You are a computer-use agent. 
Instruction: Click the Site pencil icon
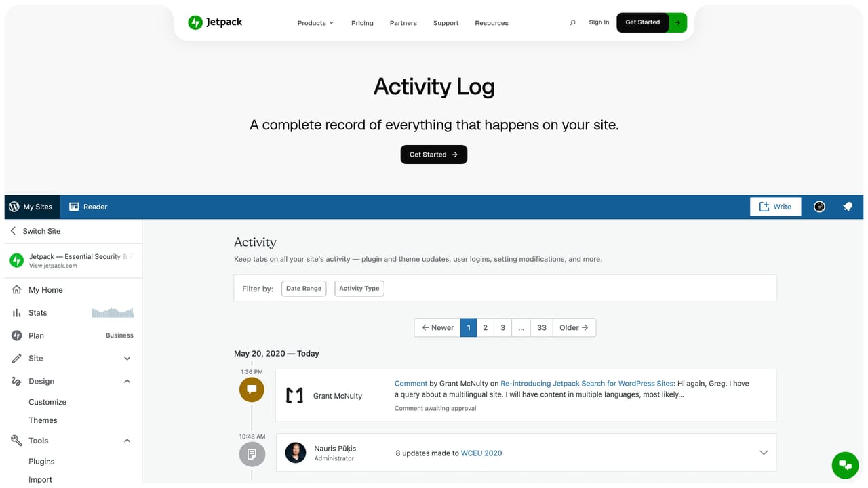coord(17,358)
